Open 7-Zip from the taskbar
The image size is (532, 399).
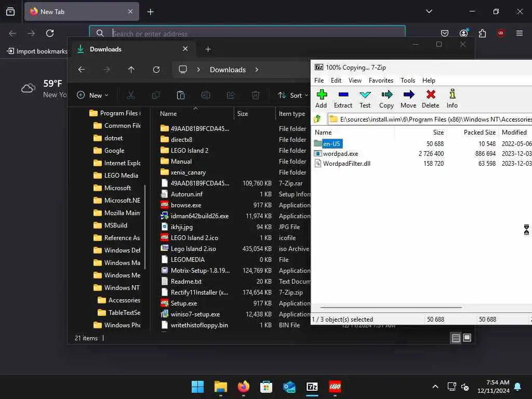point(312,387)
